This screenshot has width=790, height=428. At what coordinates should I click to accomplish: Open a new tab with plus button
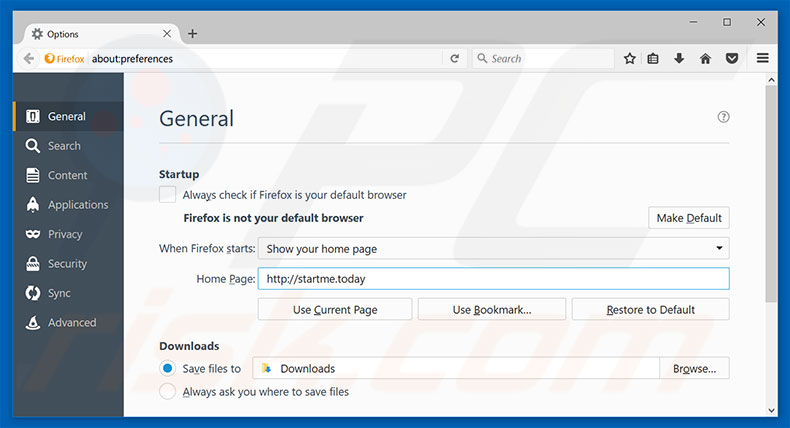(193, 33)
